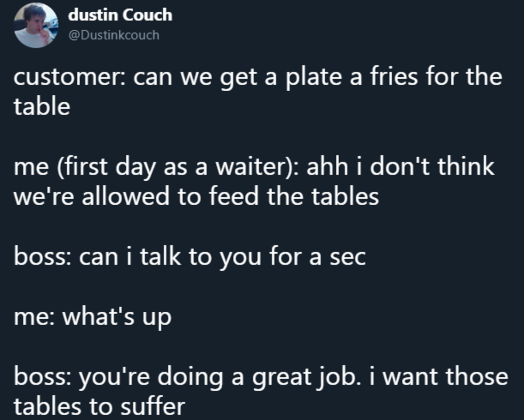The image size is (524, 420).
Task: Click the line starting with 'customer:'
Action: [258, 77]
